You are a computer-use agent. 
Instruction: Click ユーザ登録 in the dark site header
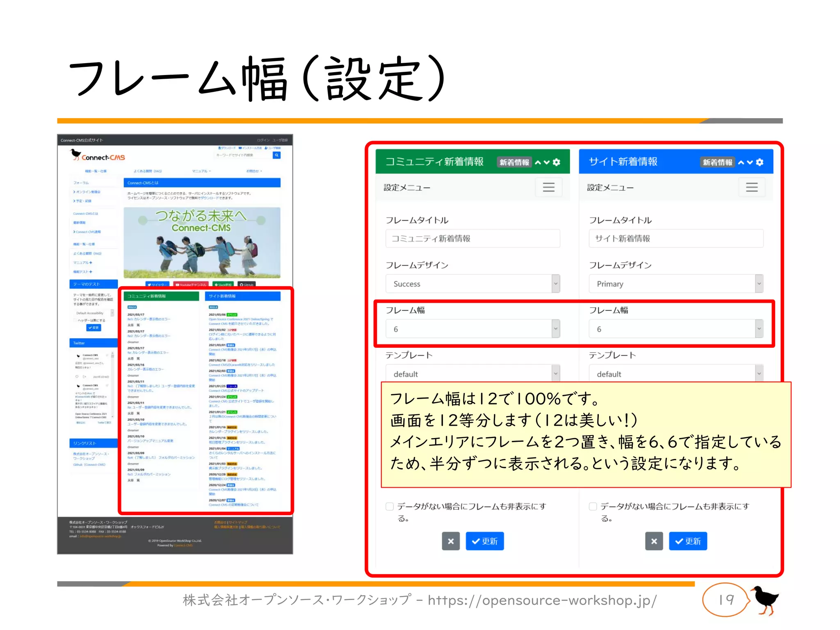pyautogui.click(x=280, y=140)
